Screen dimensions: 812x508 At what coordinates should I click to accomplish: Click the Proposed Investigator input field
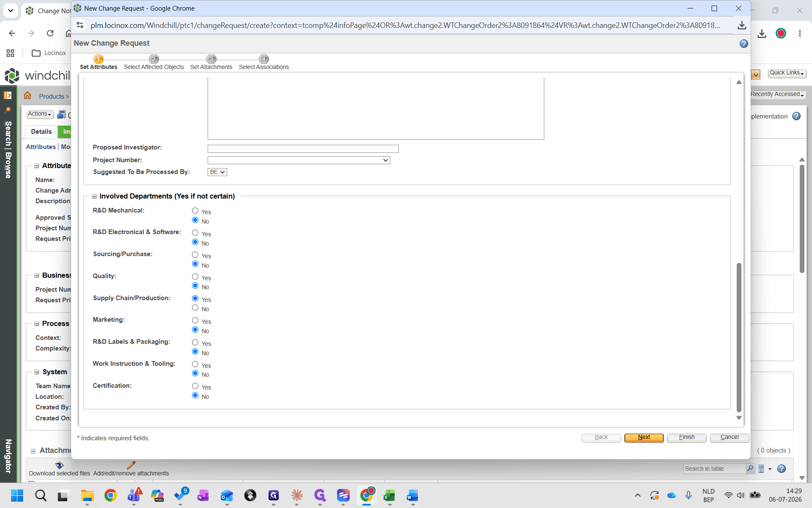pyautogui.click(x=303, y=149)
